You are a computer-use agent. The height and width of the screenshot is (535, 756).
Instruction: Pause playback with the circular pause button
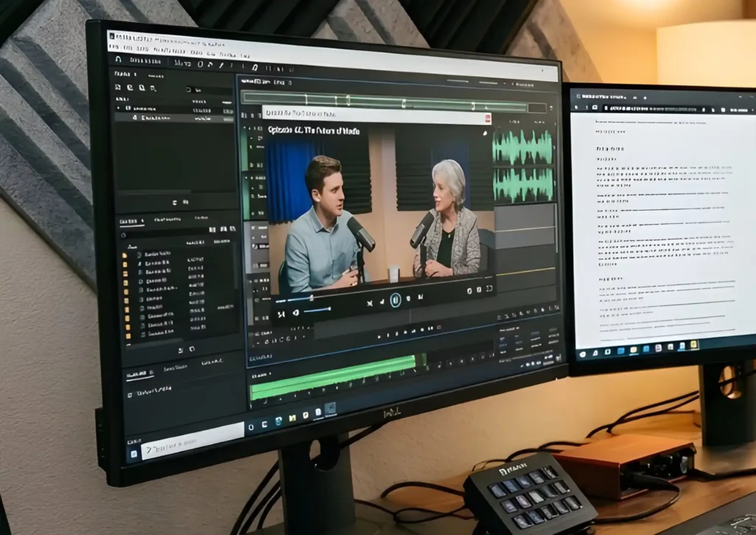tap(396, 300)
